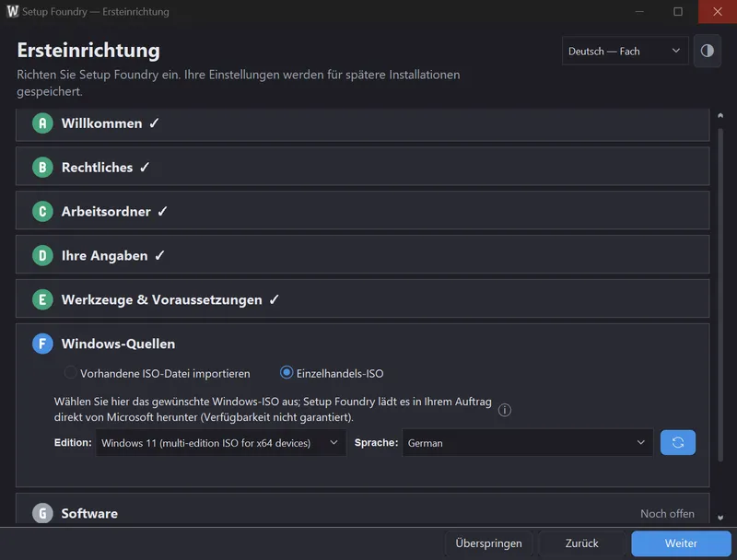Open the Deutsch — Fach language dropdown
The width and height of the screenshot is (737, 560).
pos(625,51)
